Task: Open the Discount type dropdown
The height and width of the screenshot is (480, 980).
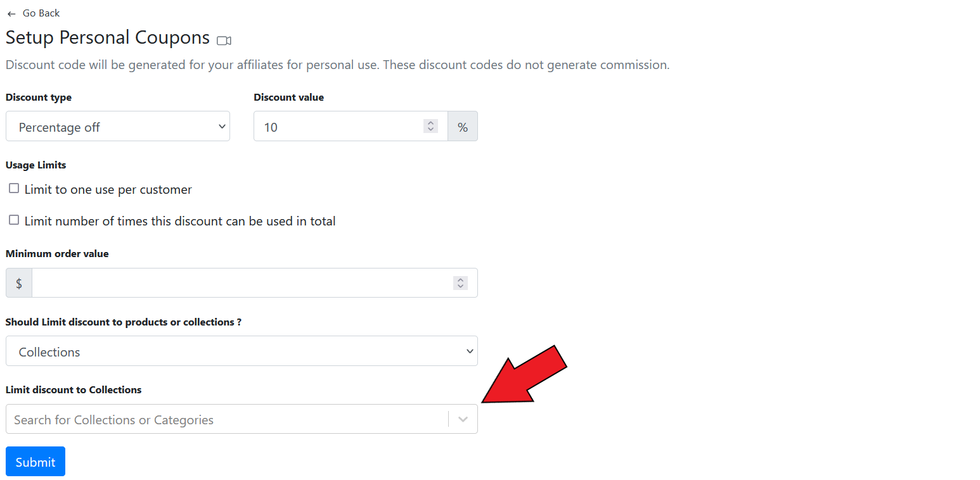Action: pos(118,127)
